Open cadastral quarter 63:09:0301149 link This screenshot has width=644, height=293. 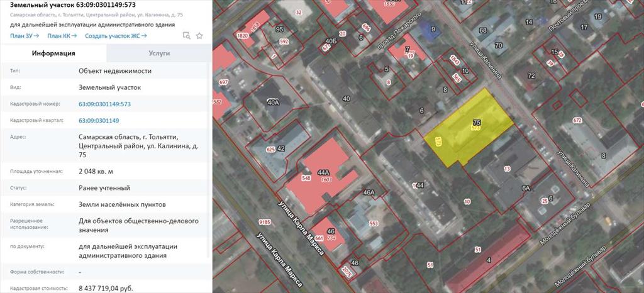tap(99, 121)
